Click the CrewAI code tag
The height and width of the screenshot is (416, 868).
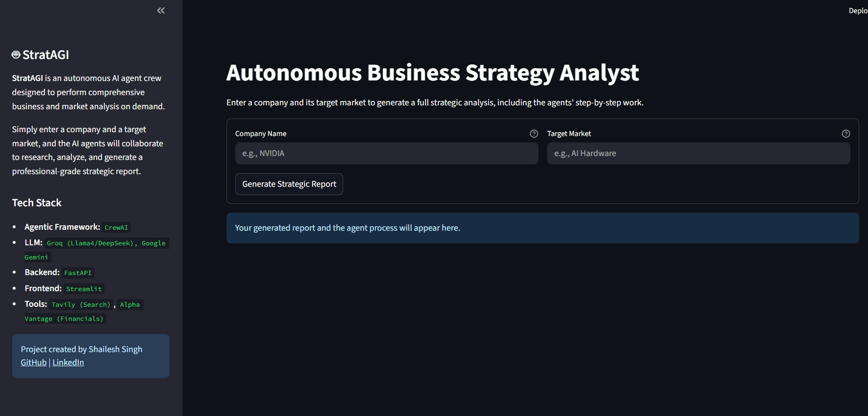tap(116, 228)
